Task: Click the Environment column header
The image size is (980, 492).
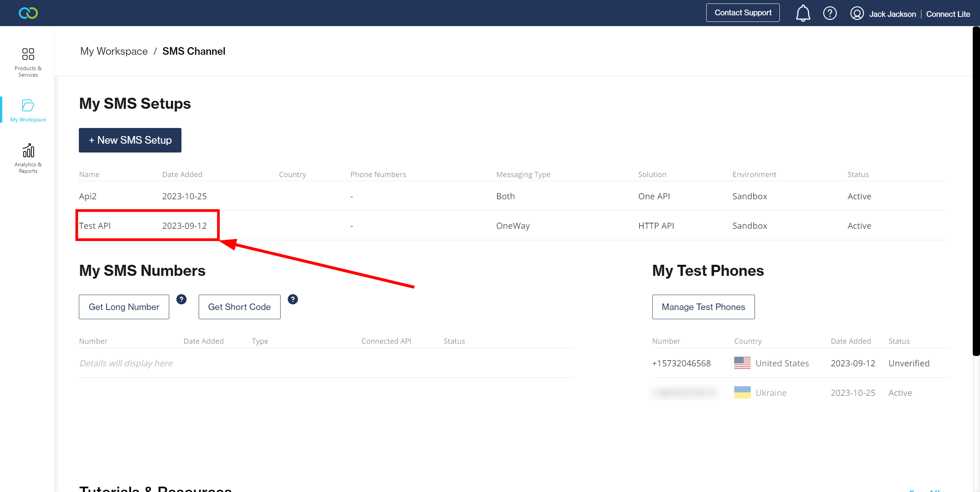Action: coord(754,174)
